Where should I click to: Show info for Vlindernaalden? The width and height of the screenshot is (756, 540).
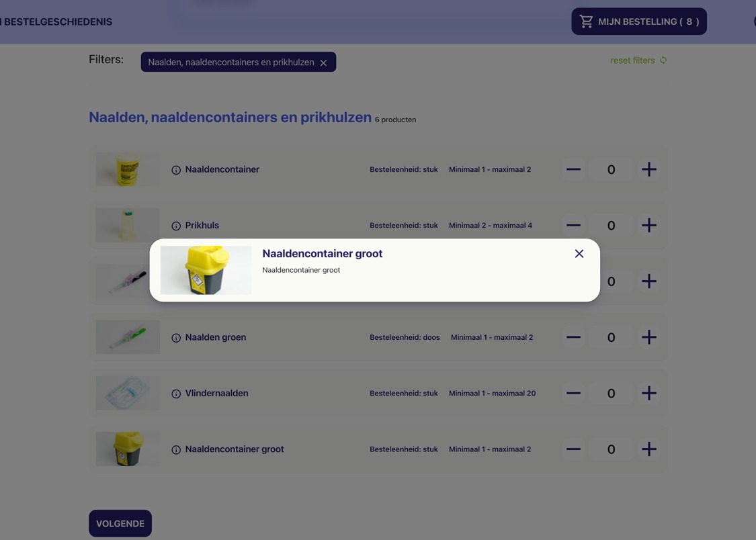tap(176, 394)
